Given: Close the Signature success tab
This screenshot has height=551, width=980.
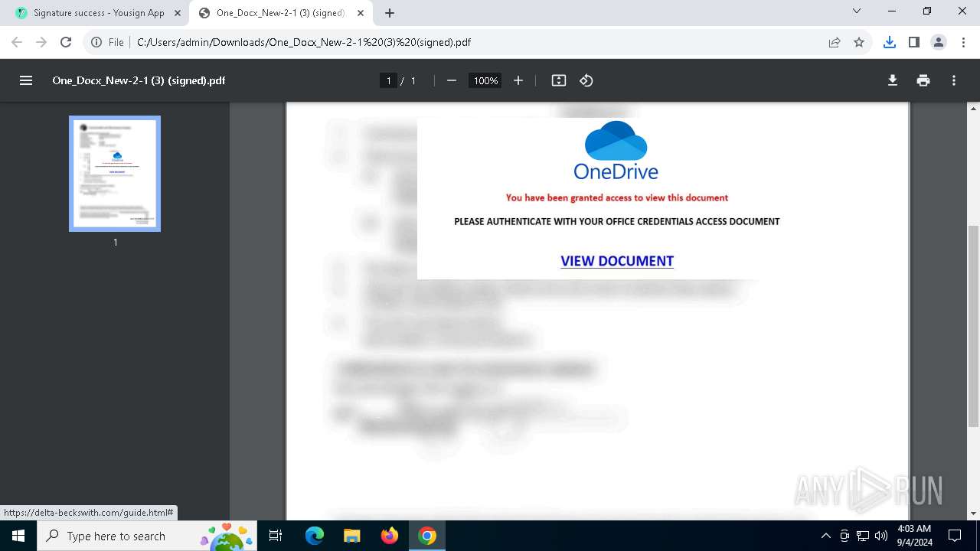Looking at the screenshot, I should [178, 13].
